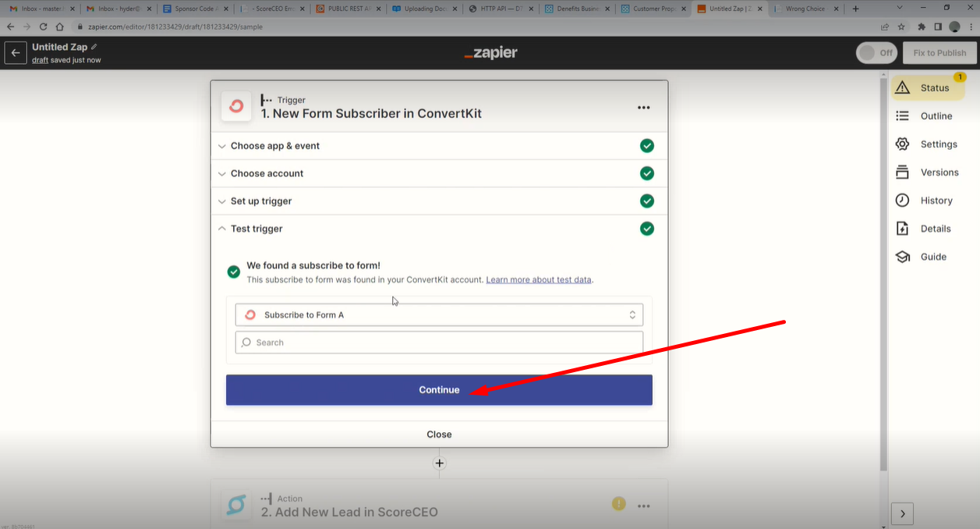Bookmark this page star icon
The height and width of the screenshot is (529, 980).
point(901,27)
